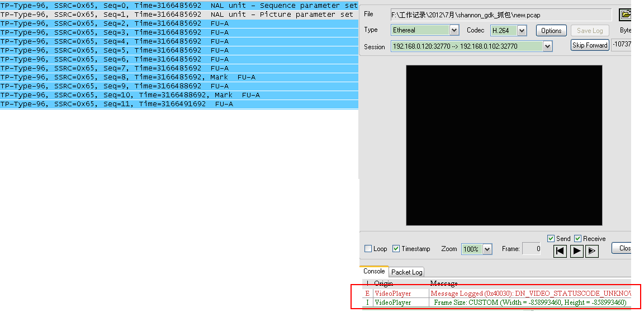The image size is (644, 312).
Task: Click the Skip Forward button
Action: [590, 45]
